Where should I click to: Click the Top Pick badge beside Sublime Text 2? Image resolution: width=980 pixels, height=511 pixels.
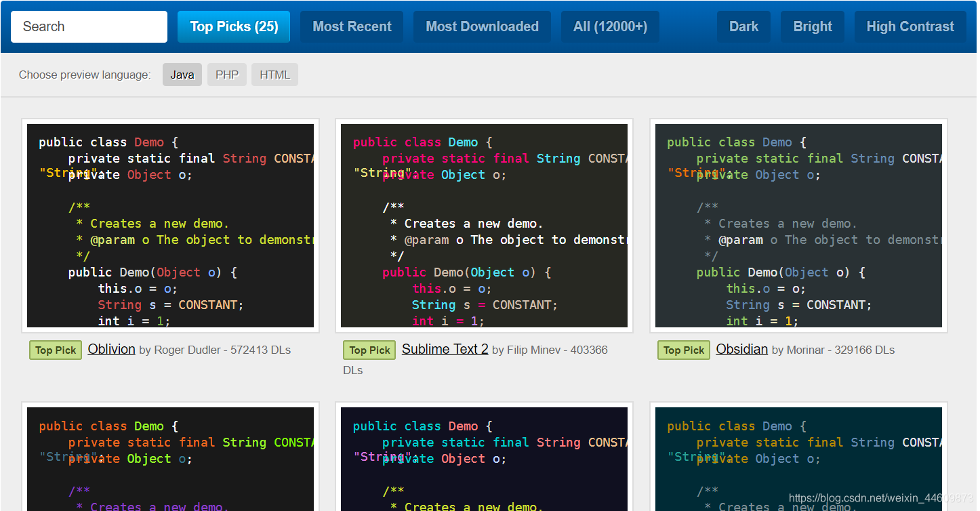click(x=369, y=350)
